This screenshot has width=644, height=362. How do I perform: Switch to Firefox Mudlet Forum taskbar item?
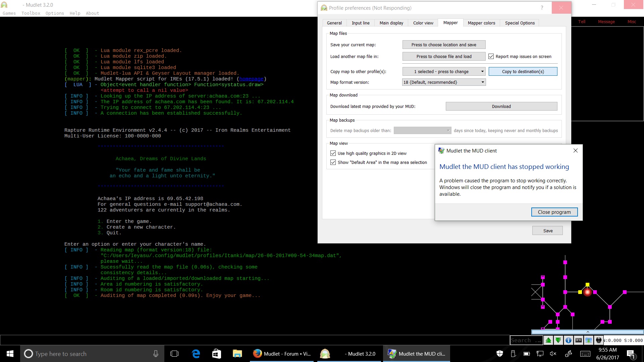(282, 354)
